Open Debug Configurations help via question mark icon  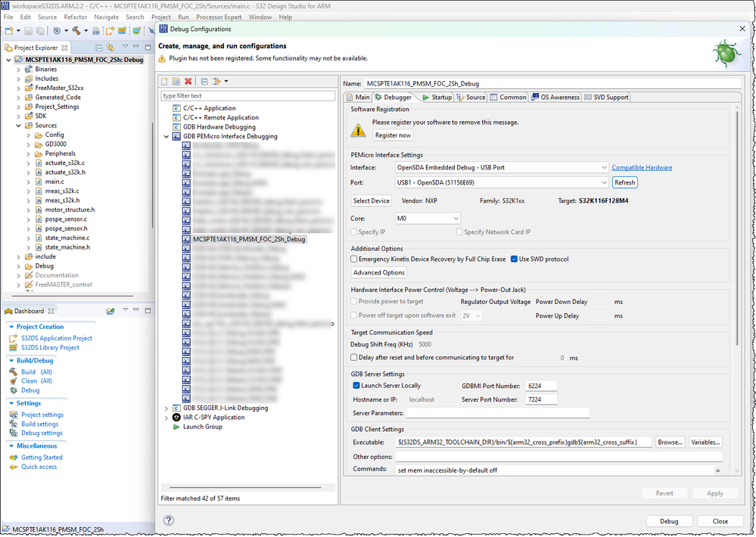(x=168, y=520)
